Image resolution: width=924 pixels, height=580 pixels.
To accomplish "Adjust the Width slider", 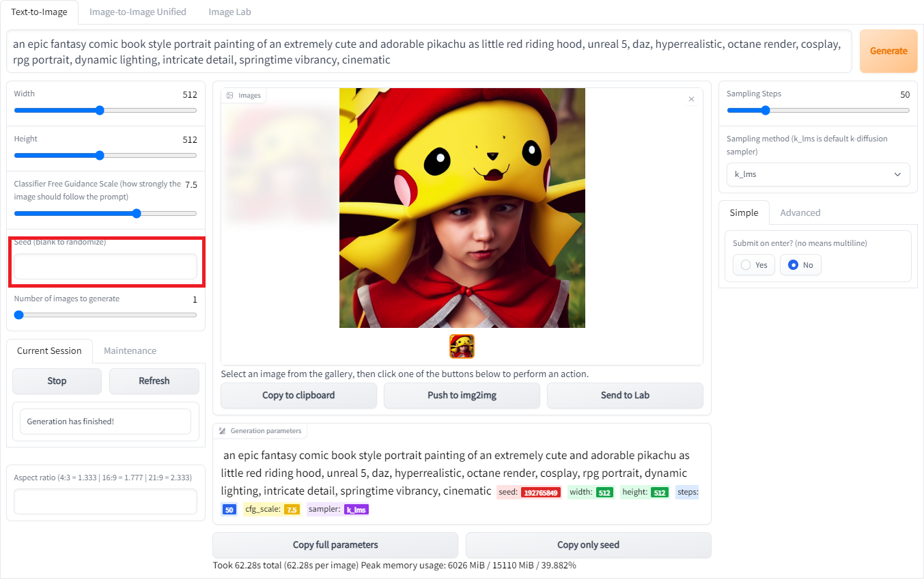I will tap(105, 110).
